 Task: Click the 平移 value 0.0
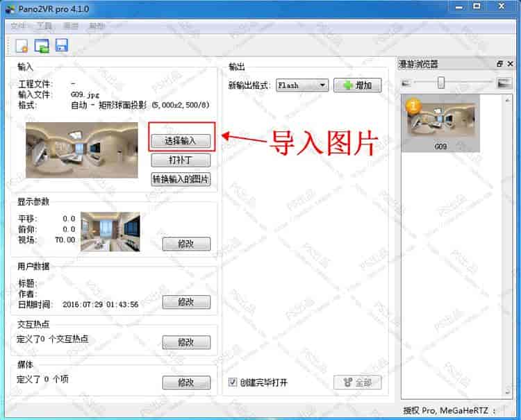pos(69,219)
